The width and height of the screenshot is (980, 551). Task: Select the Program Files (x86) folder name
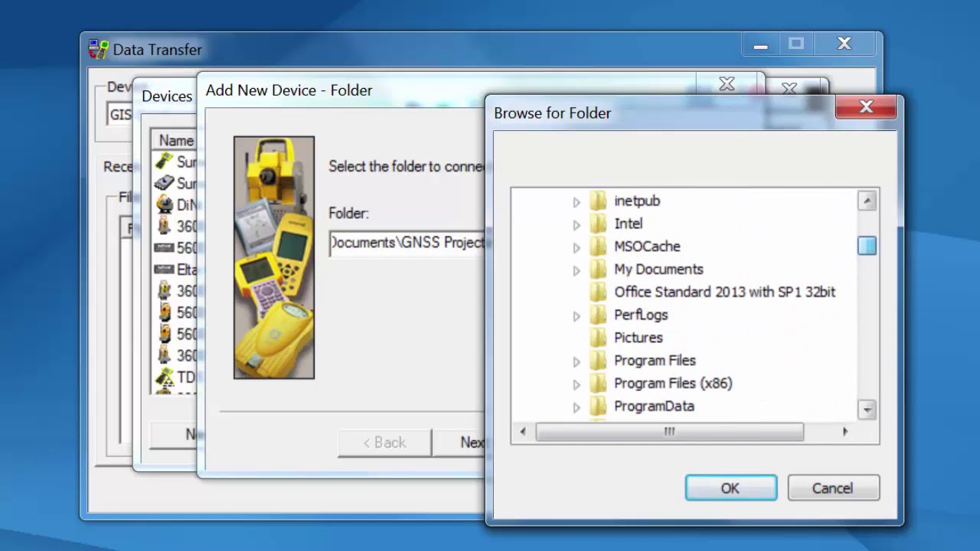point(673,383)
